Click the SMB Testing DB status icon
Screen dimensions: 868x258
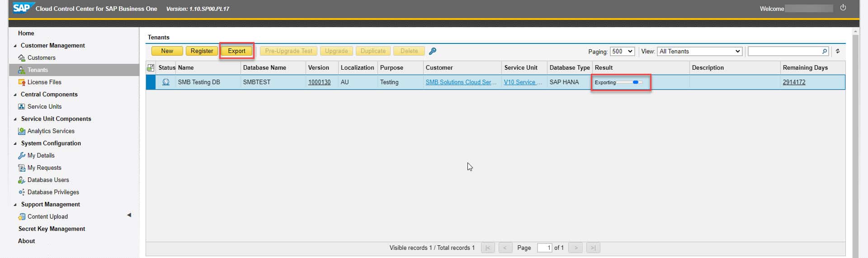[166, 82]
